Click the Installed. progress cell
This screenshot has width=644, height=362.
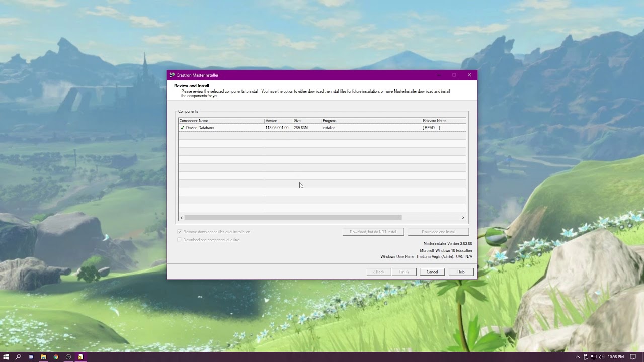pyautogui.click(x=329, y=128)
